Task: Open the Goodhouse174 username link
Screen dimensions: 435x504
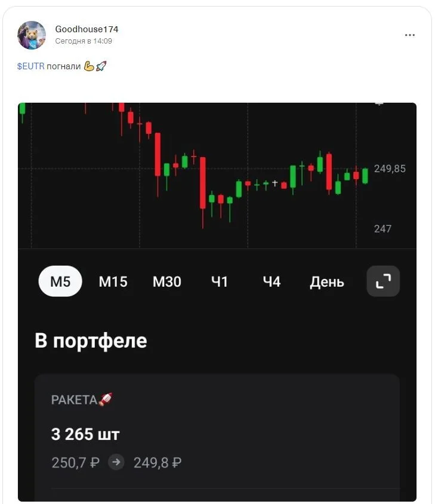Action: [x=87, y=29]
